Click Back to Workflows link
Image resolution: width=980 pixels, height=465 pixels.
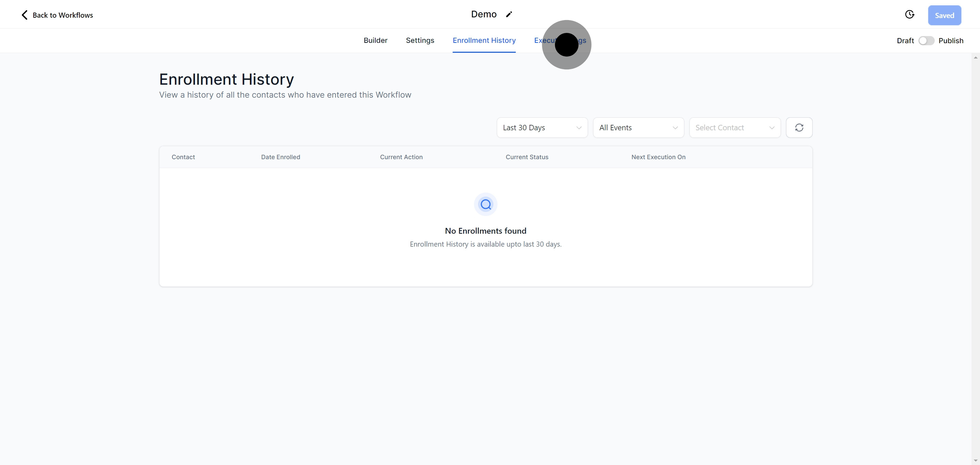point(63,15)
